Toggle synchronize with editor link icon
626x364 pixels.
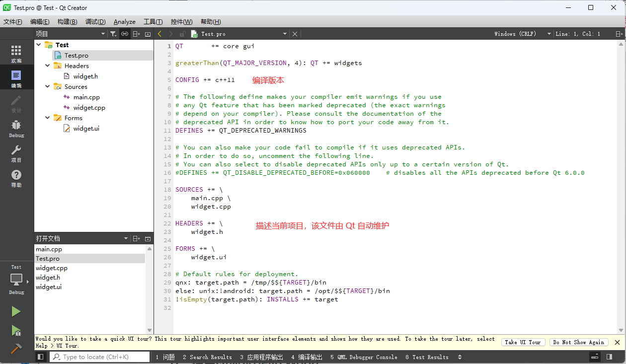[125, 34]
